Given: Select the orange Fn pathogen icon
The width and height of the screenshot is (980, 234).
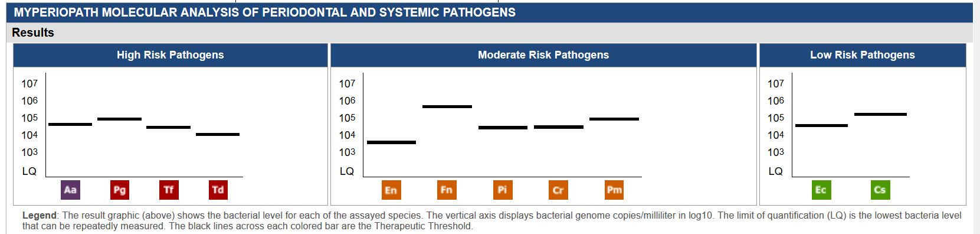Looking at the screenshot, I should [447, 190].
